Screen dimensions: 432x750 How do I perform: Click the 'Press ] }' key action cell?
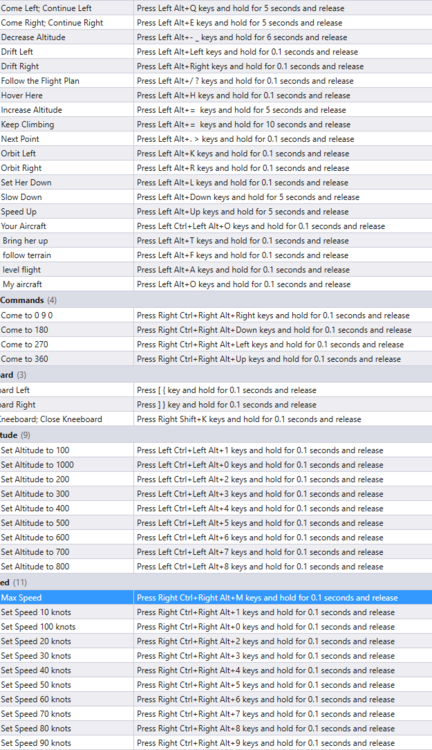coord(283,405)
